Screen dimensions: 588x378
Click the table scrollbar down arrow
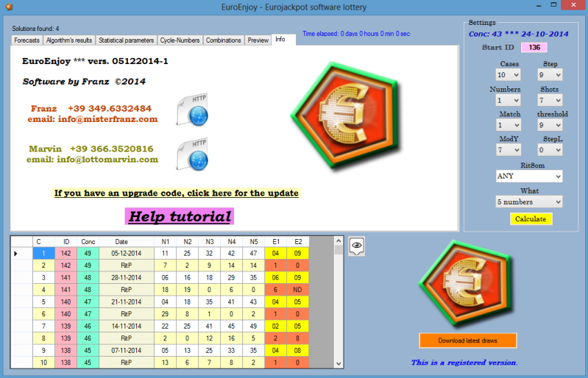(x=339, y=363)
